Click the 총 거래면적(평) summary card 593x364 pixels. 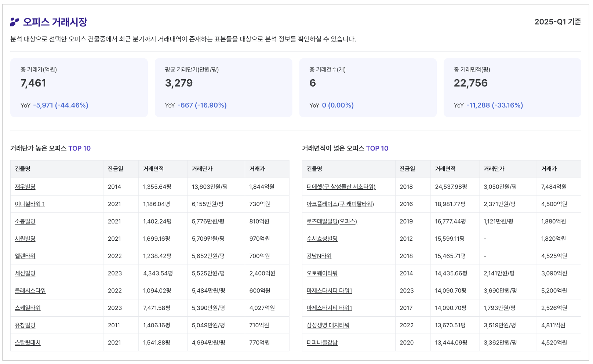[512, 88]
